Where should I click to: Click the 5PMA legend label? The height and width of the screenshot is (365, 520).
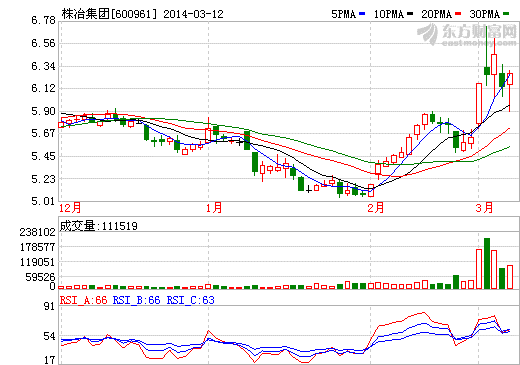(x=344, y=14)
